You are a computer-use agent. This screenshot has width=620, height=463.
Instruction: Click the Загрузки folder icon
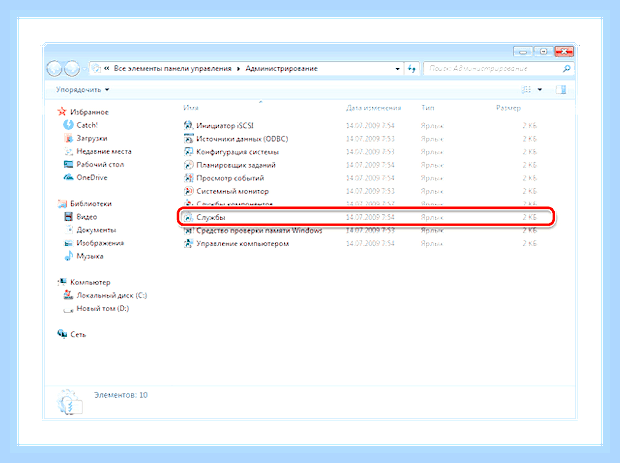tap(68, 138)
